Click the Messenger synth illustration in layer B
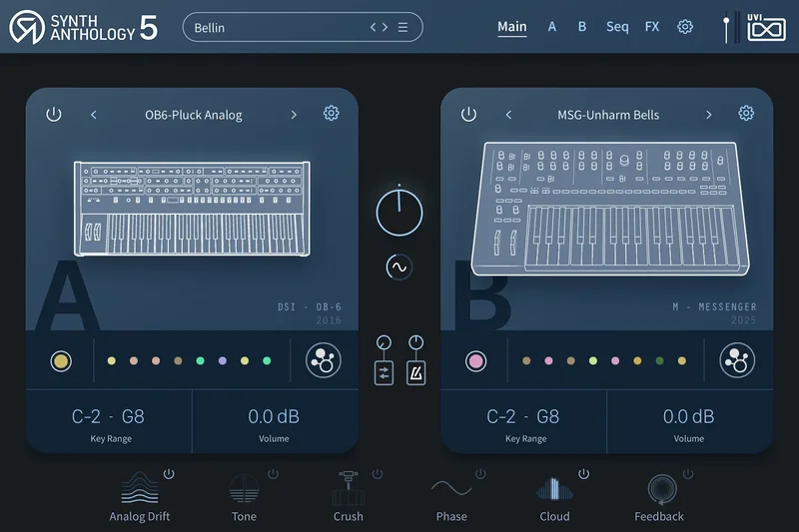Image resolution: width=799 pixels, height=532 pixels. pyautogui.click(x=610, y=209)
